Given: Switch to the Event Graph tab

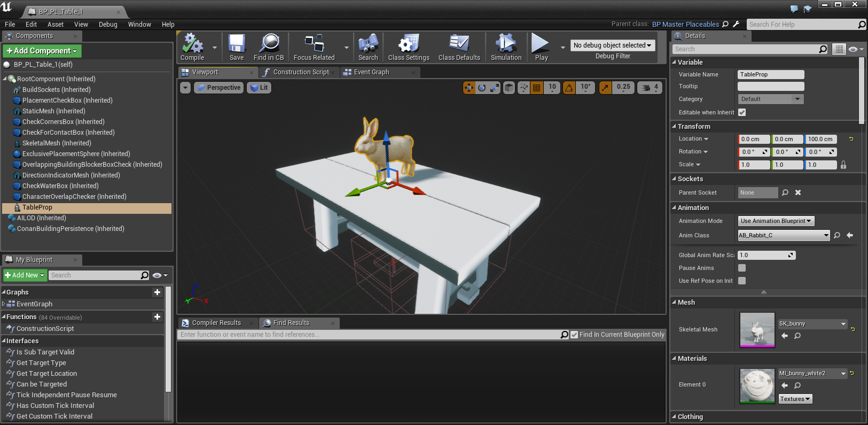Looking at the screenshot, I should pos(372,72).
